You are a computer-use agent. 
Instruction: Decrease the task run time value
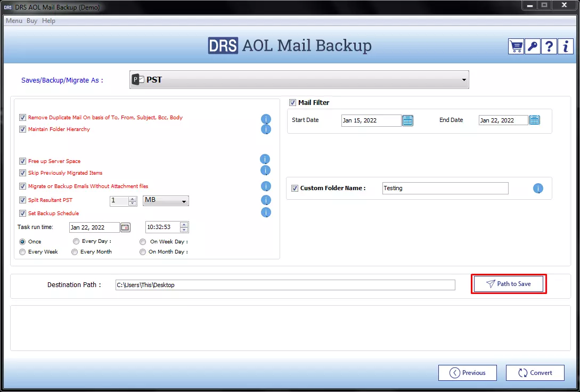point(184,230)
